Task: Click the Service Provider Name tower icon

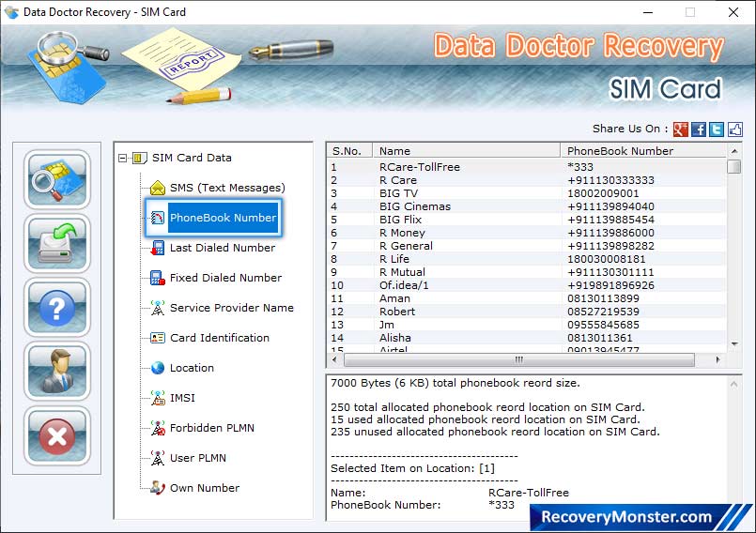Action: [x=158, y=308]
